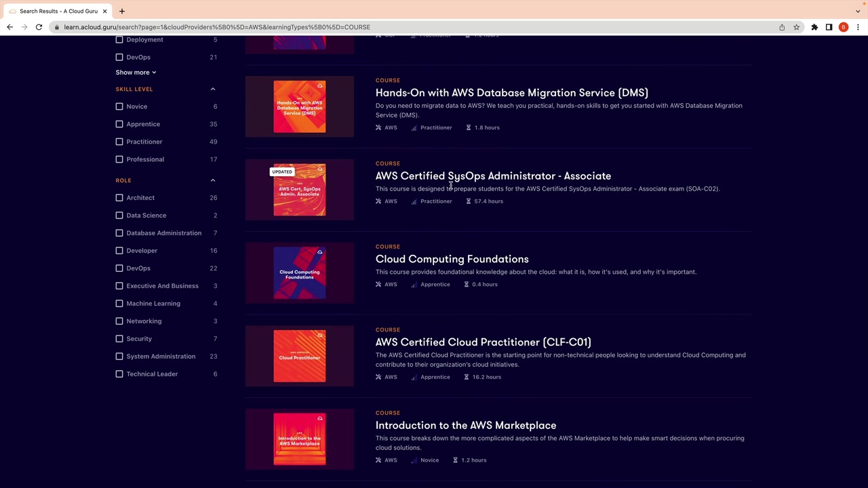Click skill level icon on AWS Marketplace course
The height and width of the screenshot is (488, 868).
[414, 460]
